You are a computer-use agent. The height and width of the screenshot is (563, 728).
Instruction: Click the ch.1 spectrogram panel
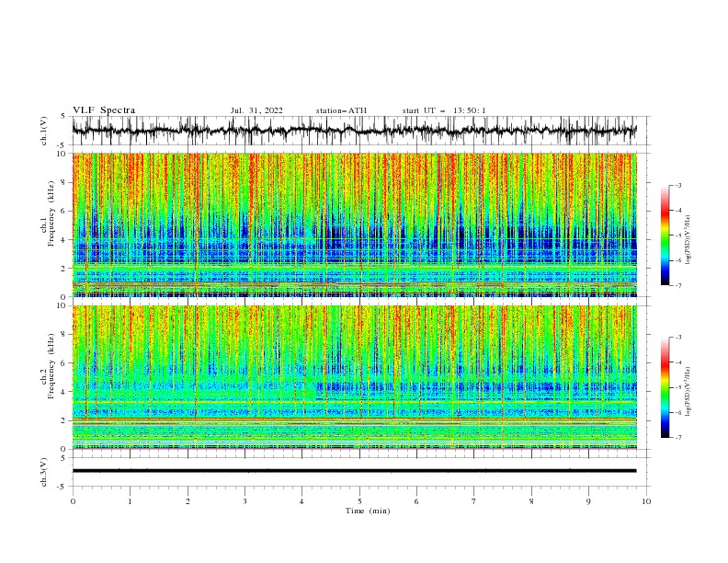[x=354, y=224]
